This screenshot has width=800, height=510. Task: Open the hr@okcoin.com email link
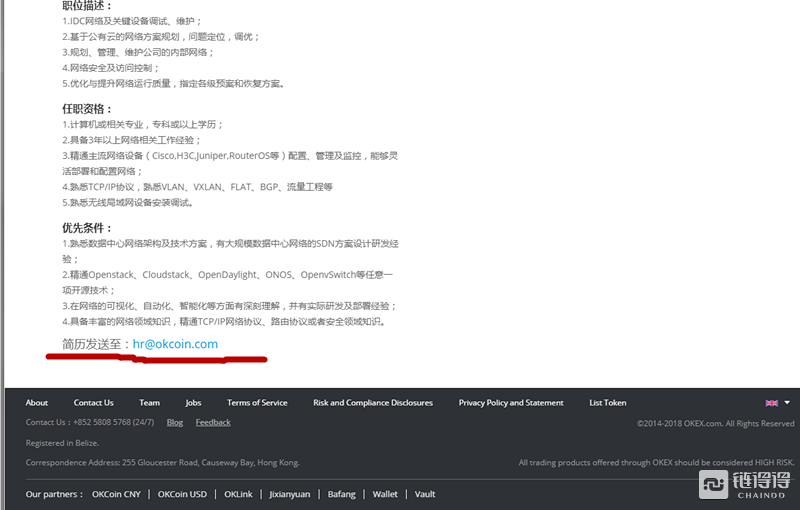click(175, 344)
